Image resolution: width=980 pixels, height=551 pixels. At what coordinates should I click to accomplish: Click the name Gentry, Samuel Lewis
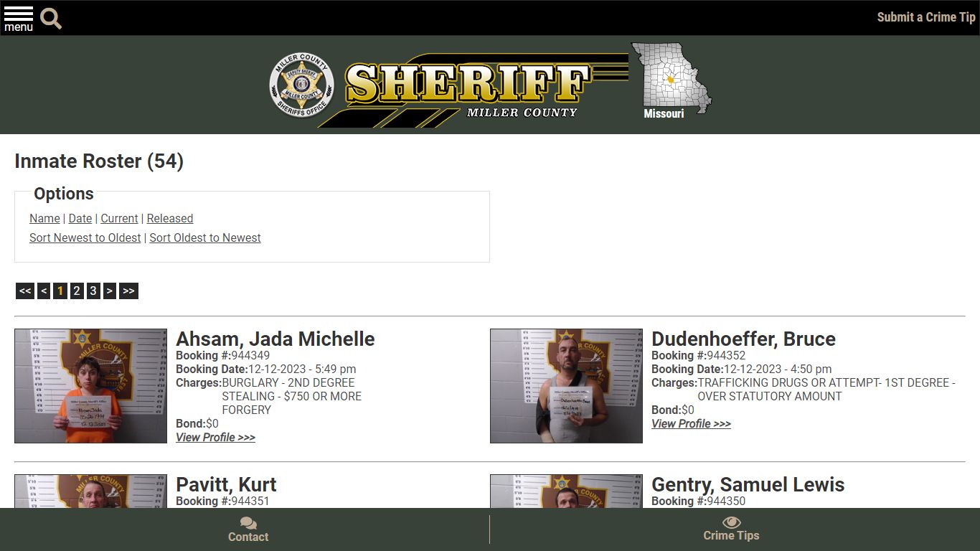[x=748, y=484]
